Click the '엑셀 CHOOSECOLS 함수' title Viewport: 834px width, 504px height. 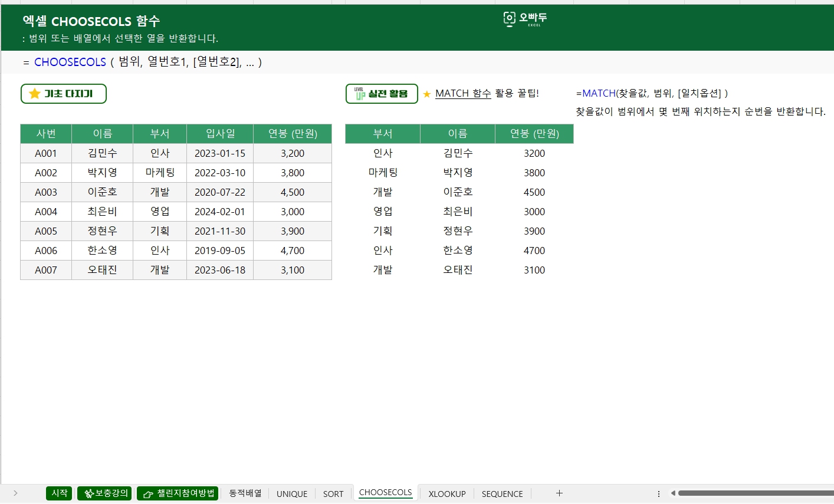click(x=91, y=21)
